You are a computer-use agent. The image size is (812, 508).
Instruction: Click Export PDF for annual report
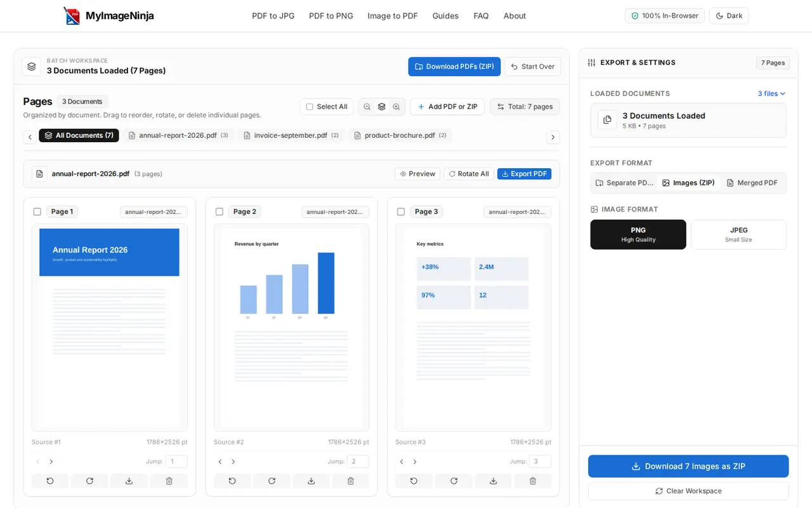click(x=524, y=174)
